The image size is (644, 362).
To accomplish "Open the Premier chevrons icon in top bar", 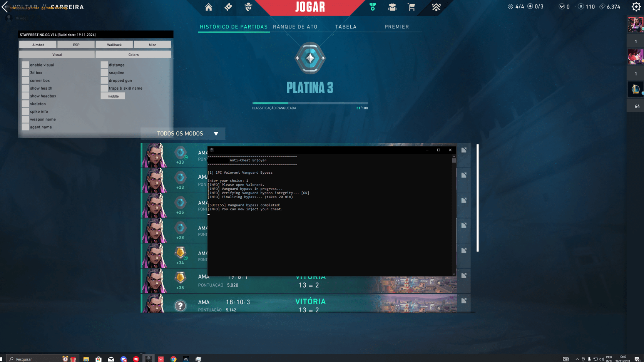I will pos(436,7).
